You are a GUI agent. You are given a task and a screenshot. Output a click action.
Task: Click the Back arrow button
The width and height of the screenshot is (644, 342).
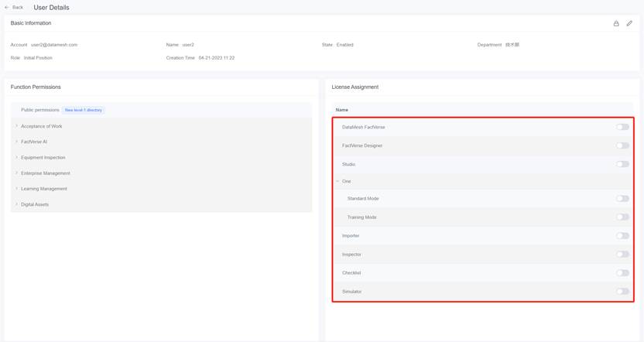coord(14,7)
